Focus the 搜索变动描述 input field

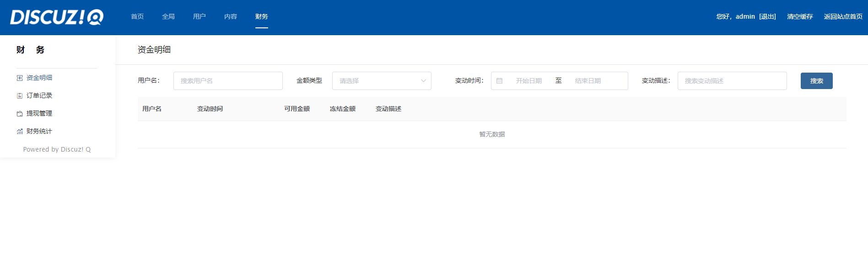point(732,81)
